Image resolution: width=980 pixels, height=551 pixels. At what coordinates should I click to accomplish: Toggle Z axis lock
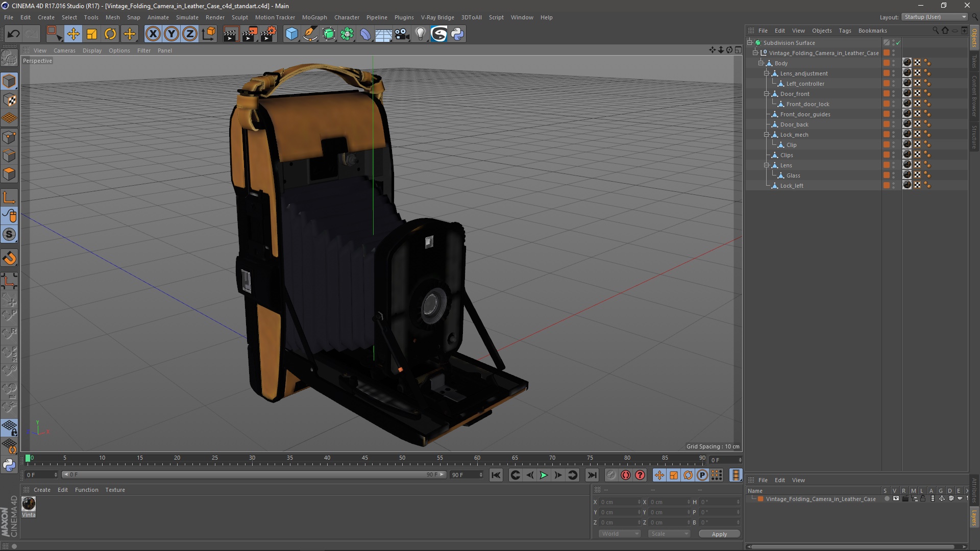[190, 34]
